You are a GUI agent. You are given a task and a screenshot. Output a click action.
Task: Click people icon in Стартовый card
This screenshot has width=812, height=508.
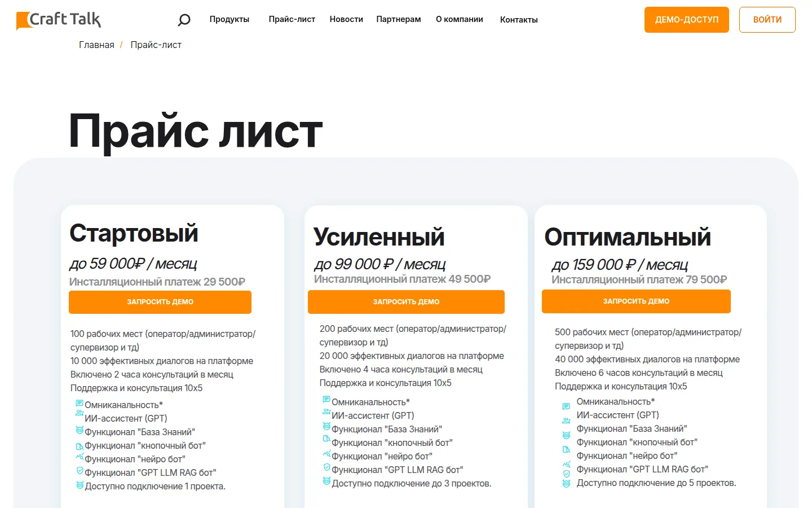click(x=80, y=413)
